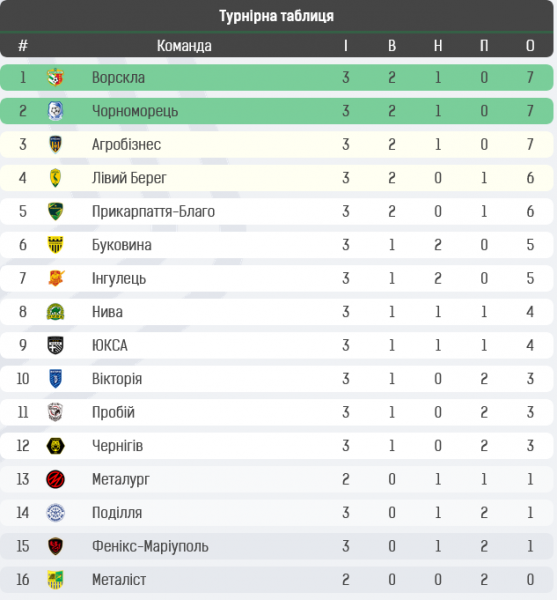Click the Турнірна таблиця title
Viewport: 557px width, 600px height.
tap(276, 16)
